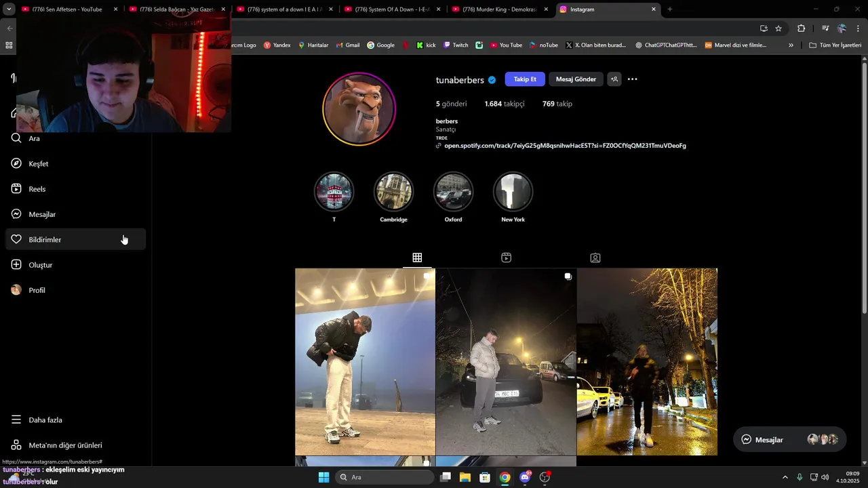The image size is (868, 488).
Task: Click the Takip Et follow button
Action: (525, 79)
